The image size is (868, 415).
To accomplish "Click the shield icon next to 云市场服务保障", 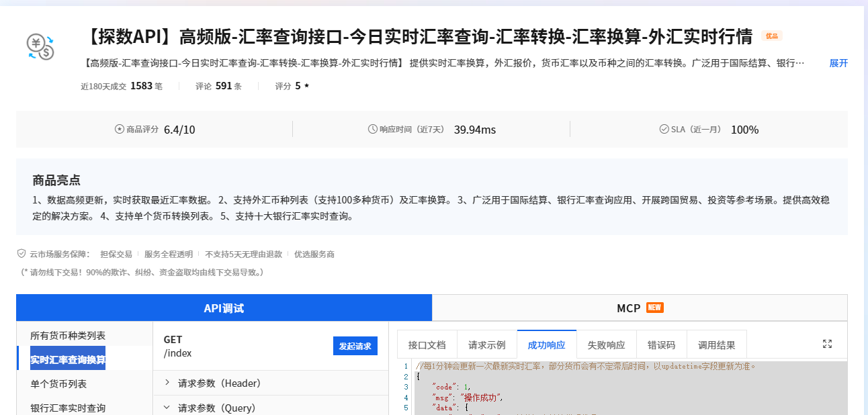I will click(19, 254).
